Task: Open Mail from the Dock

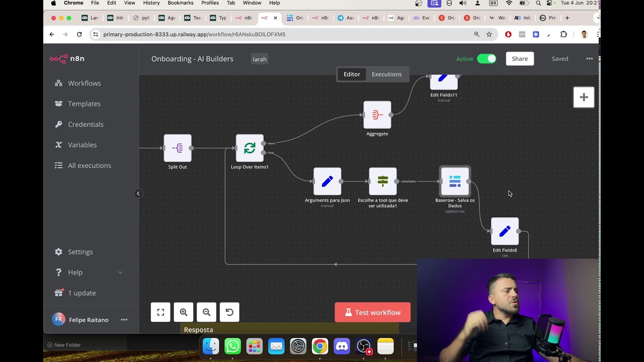Action: [x=276, y=346]
